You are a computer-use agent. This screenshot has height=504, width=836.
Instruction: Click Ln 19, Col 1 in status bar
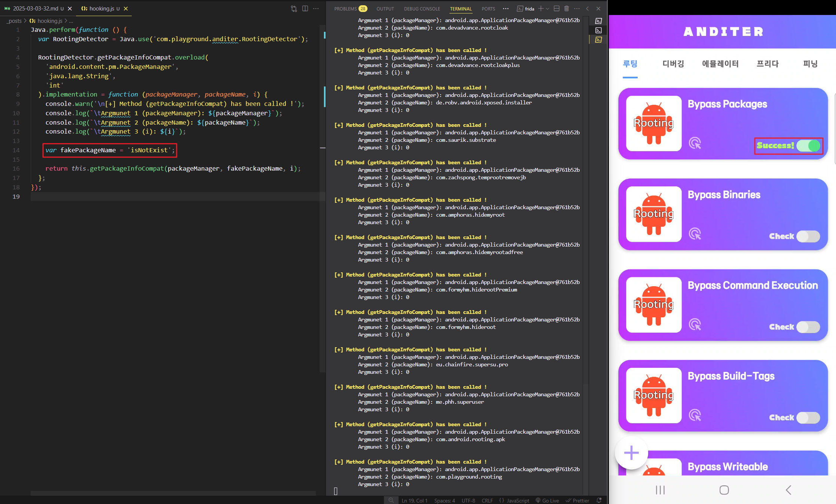point(414,500)
